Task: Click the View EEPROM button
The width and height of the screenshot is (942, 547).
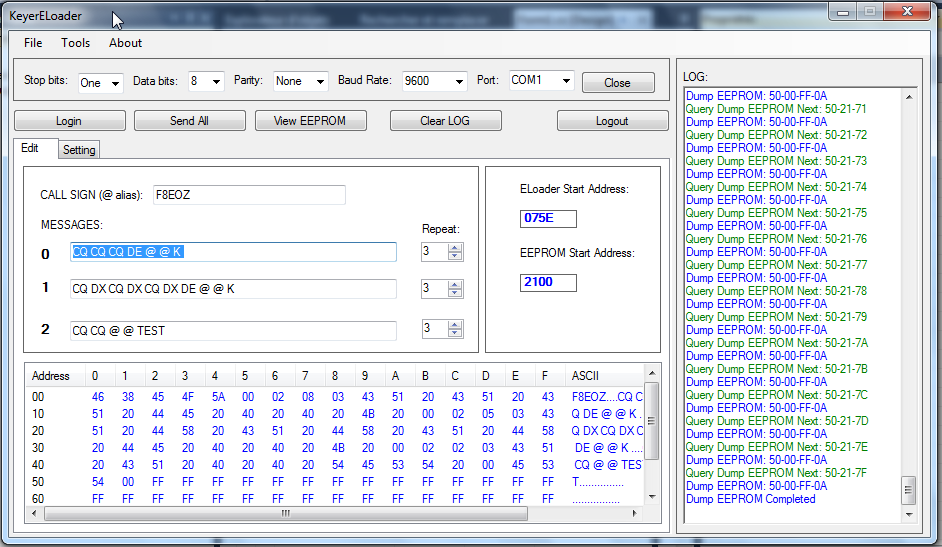Action: tap(310, 121)
